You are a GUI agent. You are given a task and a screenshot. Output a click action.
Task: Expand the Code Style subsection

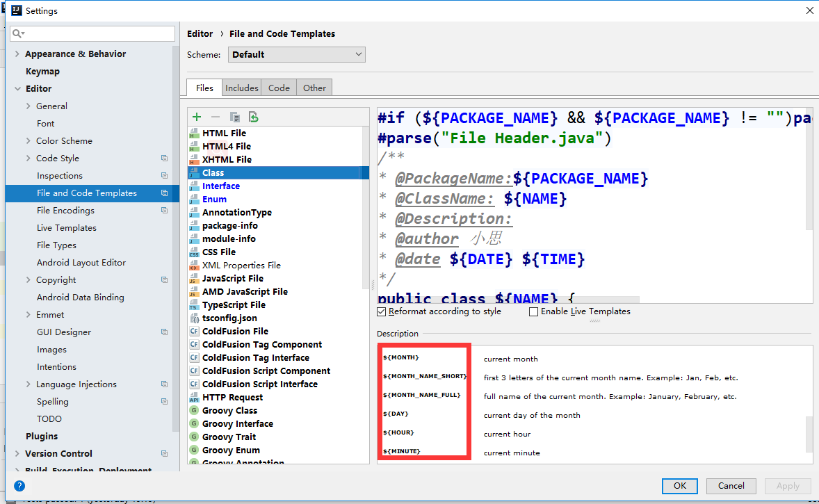pos(29,158)
